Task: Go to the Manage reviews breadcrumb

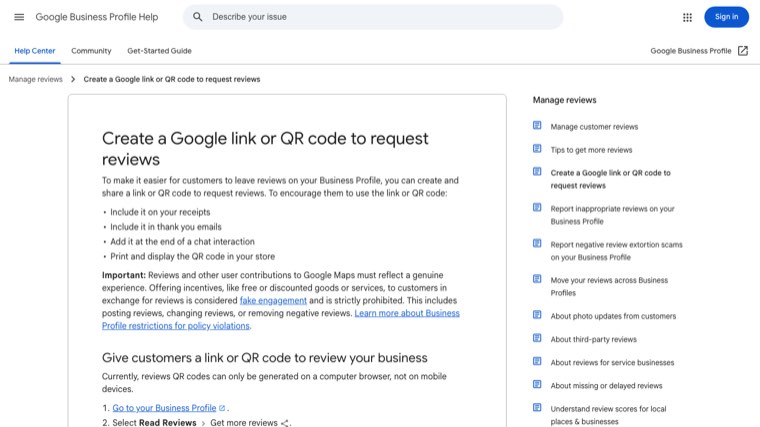Action: 35,79
